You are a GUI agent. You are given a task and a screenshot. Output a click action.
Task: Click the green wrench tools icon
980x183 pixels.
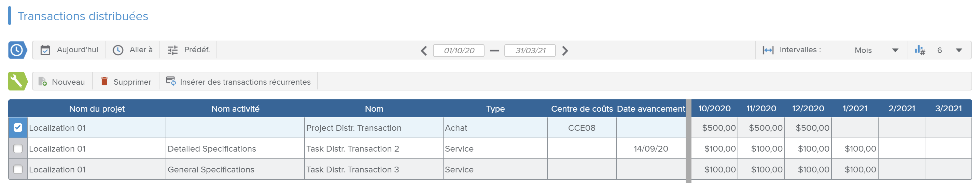[17, 81]
